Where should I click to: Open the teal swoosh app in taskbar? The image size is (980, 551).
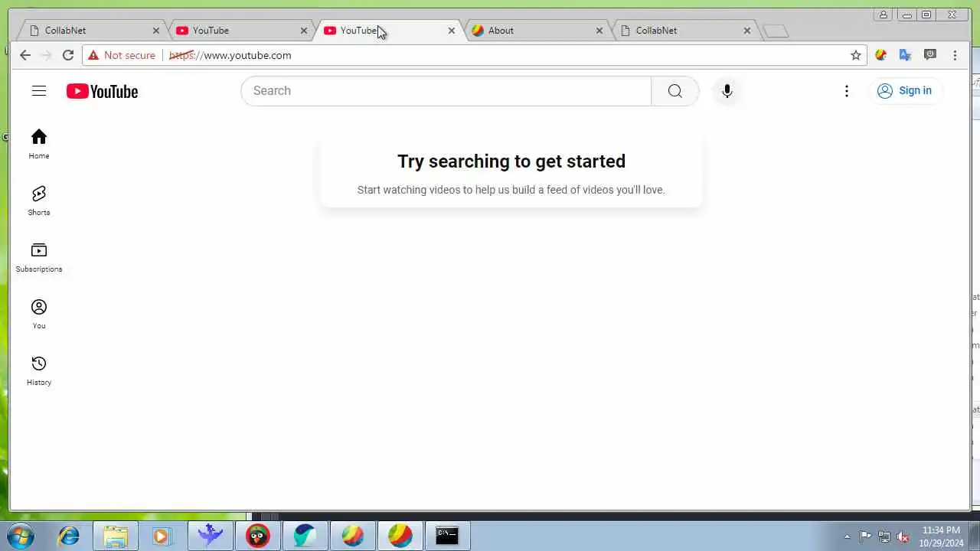(305, 536)
